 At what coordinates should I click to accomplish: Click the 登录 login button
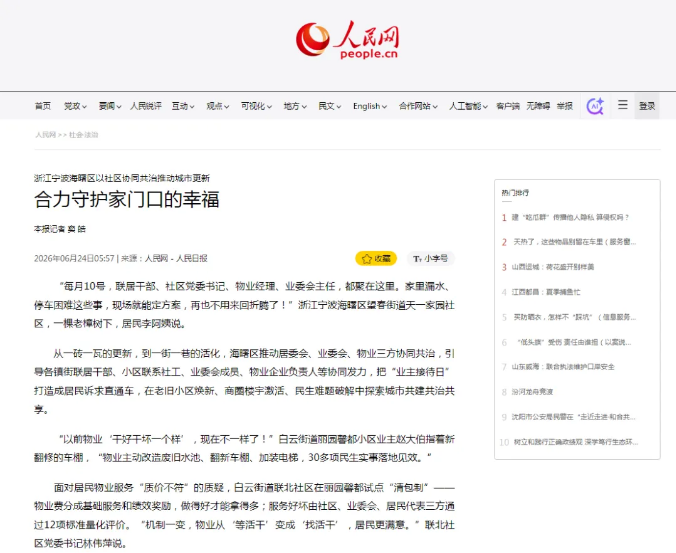[x=647, y=106]
